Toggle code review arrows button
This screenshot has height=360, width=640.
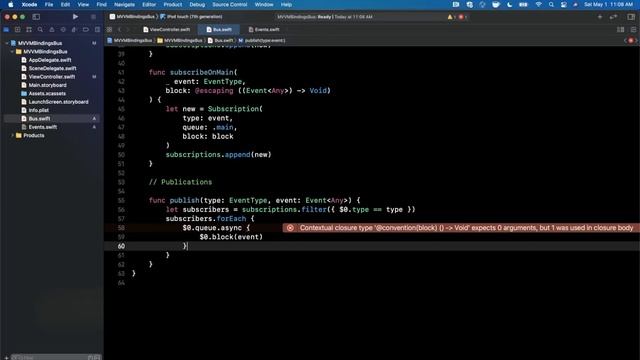click(613, 17)
